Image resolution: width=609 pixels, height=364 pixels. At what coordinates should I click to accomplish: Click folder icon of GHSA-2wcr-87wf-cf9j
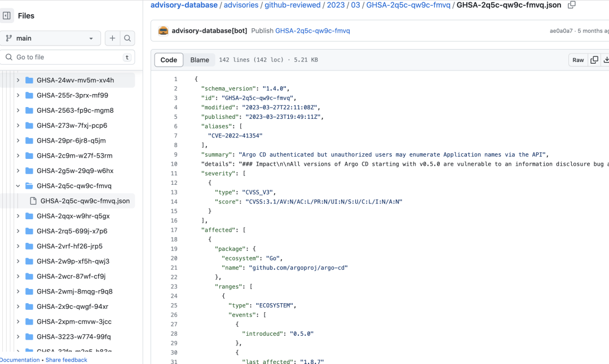(x=29, y=276)
